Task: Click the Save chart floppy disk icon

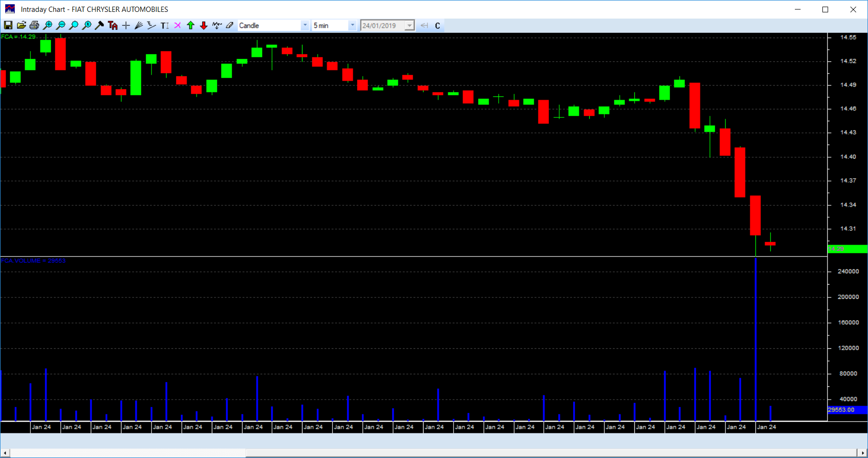Action: coord(8,25)
